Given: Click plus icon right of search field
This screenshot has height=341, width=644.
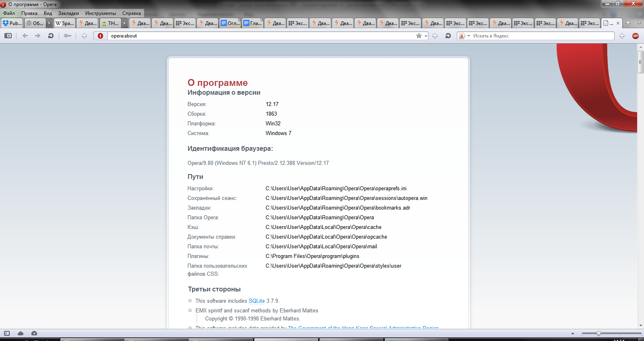Looking at the screenshot, I should [622, 36].
